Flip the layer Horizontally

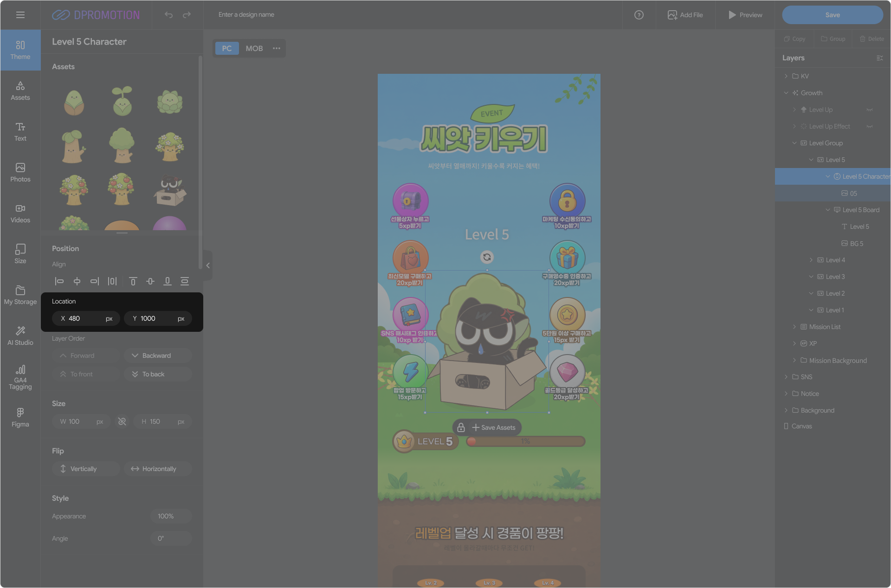tap(158, 469)
